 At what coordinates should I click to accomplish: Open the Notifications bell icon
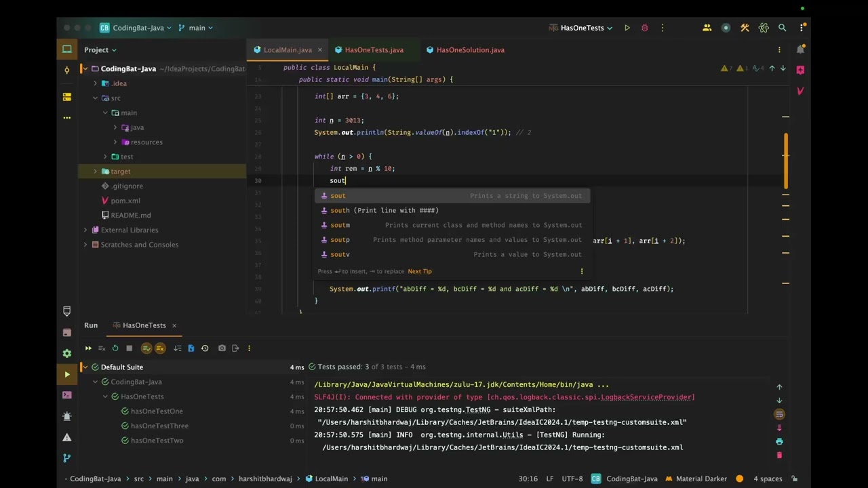click(800, 49)
